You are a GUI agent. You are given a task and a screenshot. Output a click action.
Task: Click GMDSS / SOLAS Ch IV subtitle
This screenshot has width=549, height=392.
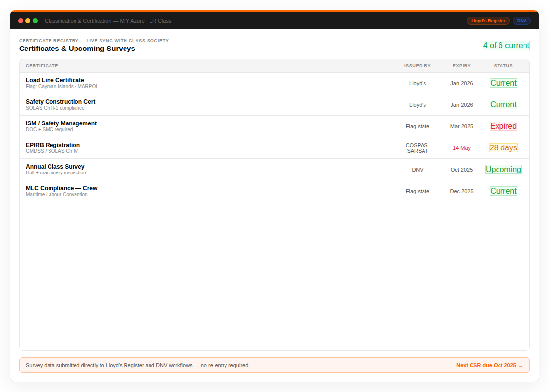(x=52, y=151)
